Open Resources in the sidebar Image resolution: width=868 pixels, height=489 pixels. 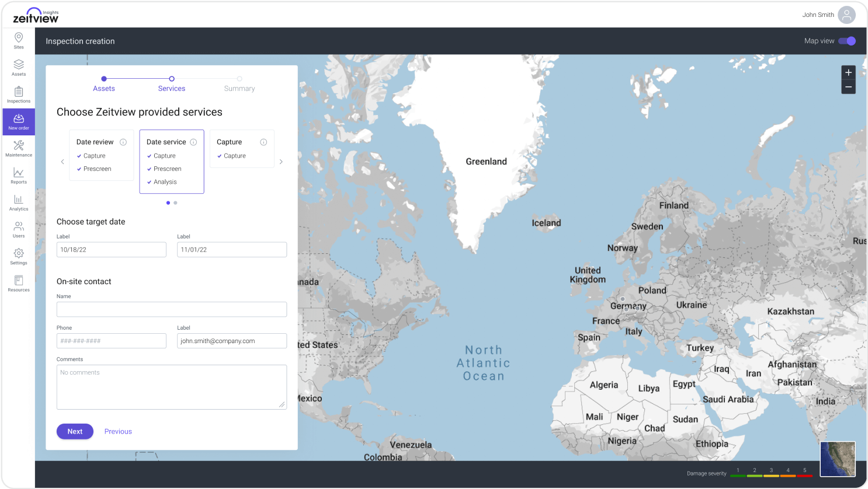[19, 284]
